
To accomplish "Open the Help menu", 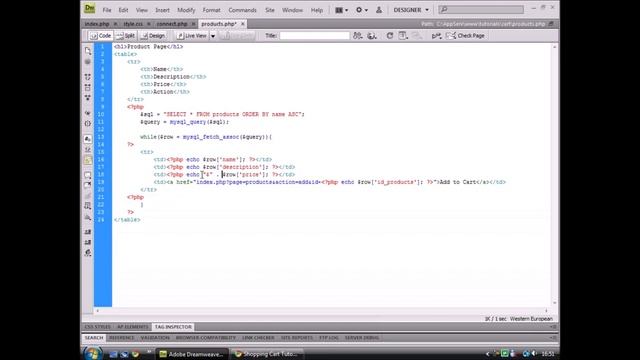I will [x=317, y=10].
